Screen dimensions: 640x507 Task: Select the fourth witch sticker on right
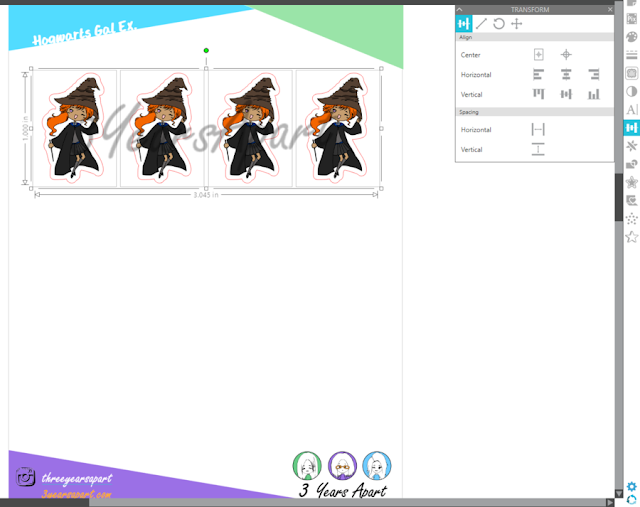(338, 128)
